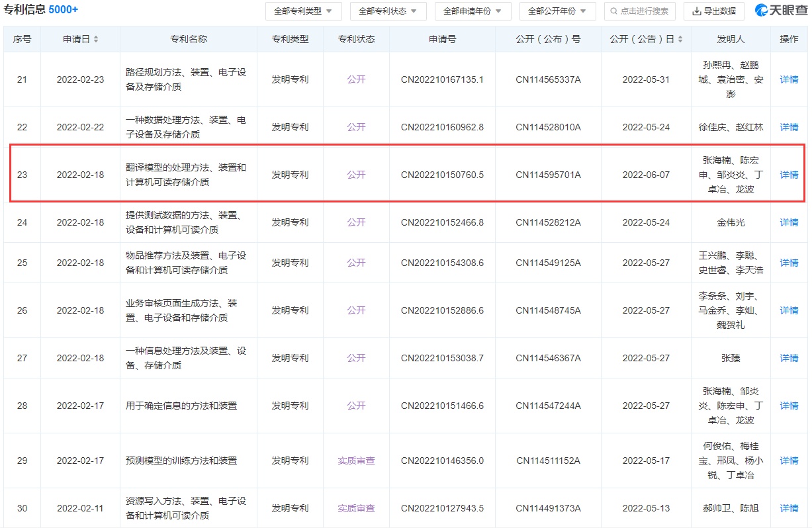Viewport: 812px width, 528px height.
Task: Click 公开 status in row 22
Action: point(356,127)
